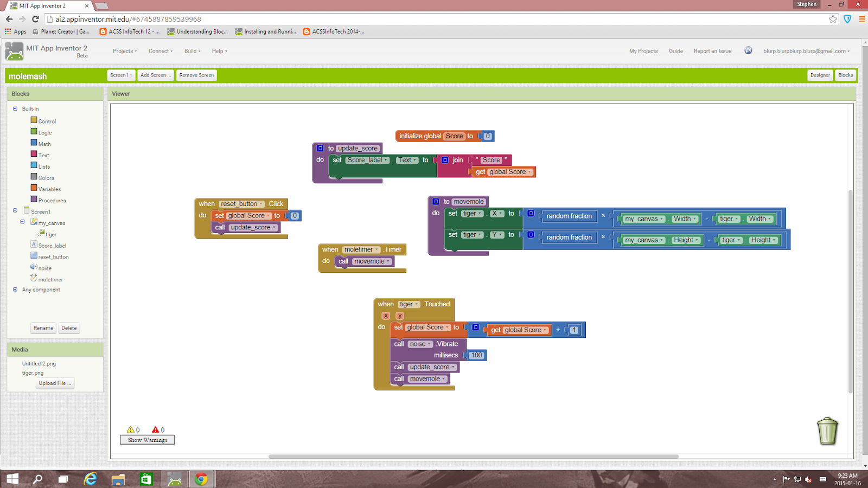Click the Score_label component icon
This screenshot has width=868, height=488.
[x=34, y=245]
